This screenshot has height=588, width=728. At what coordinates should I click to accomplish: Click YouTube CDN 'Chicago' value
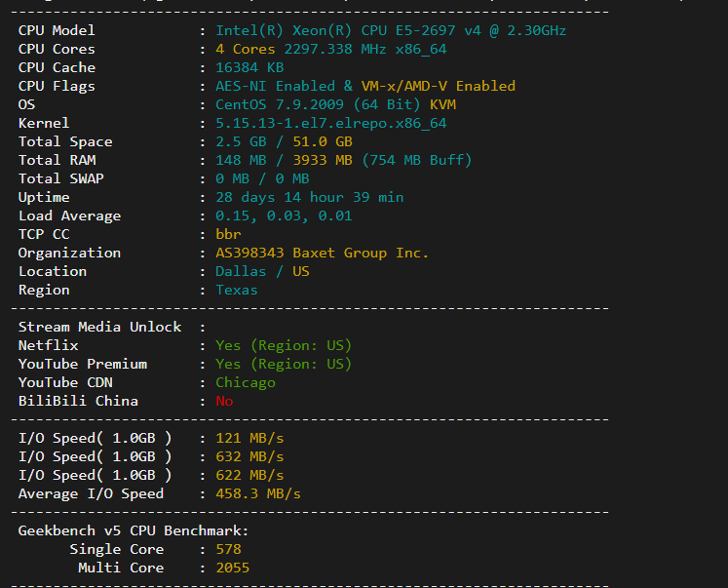tap(246, 382)
